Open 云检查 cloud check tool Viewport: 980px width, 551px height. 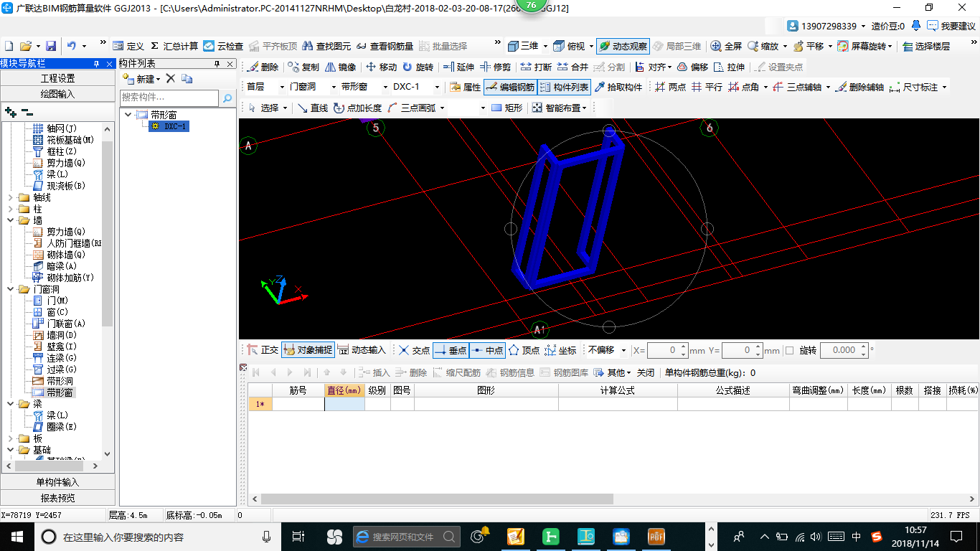pos(223,46)
